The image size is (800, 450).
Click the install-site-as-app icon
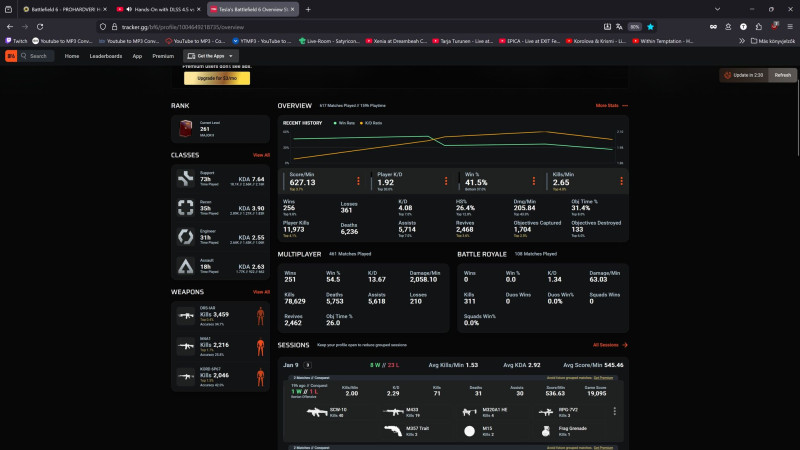coord(607,27)
